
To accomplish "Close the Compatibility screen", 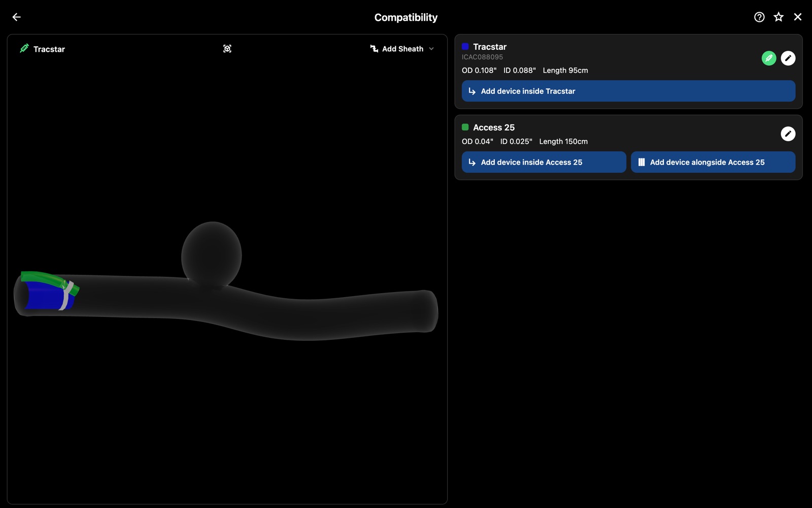I will click(798, 17).
